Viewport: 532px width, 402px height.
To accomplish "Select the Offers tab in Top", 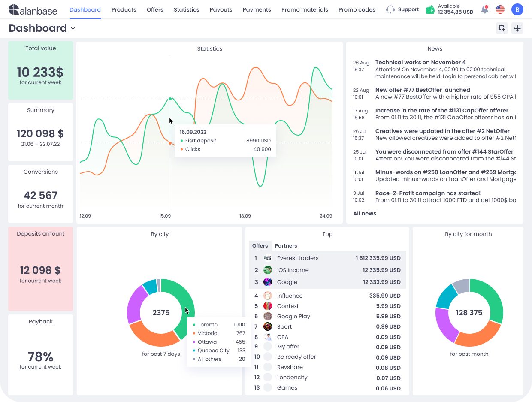I will (x=260, y=246).
